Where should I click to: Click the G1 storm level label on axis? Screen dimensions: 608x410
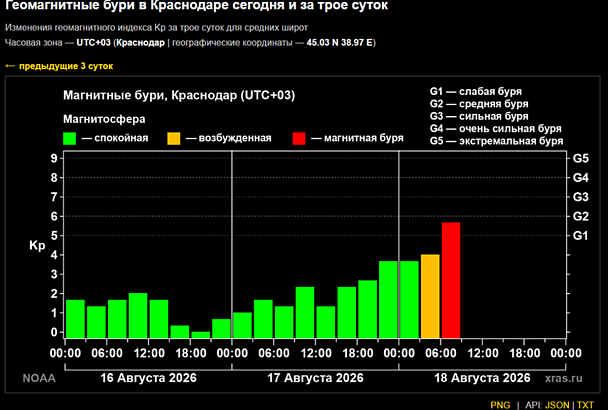(x=580, y=235)
